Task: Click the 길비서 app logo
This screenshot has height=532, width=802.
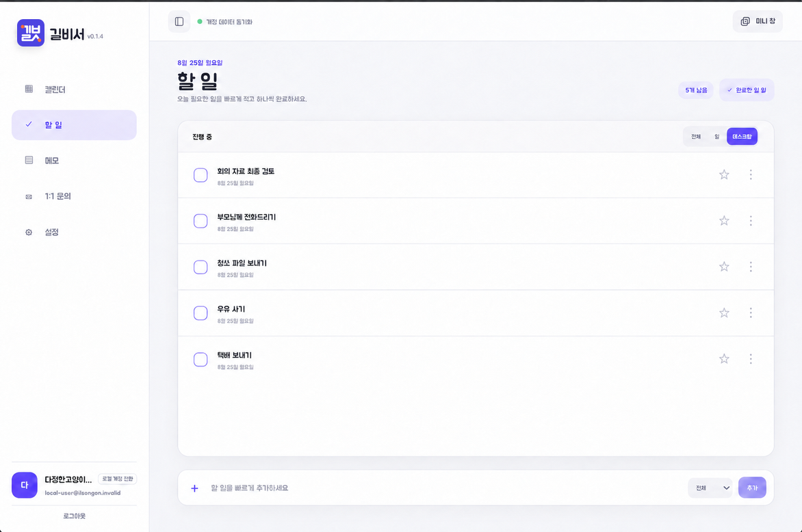Action: pos(31,33)
